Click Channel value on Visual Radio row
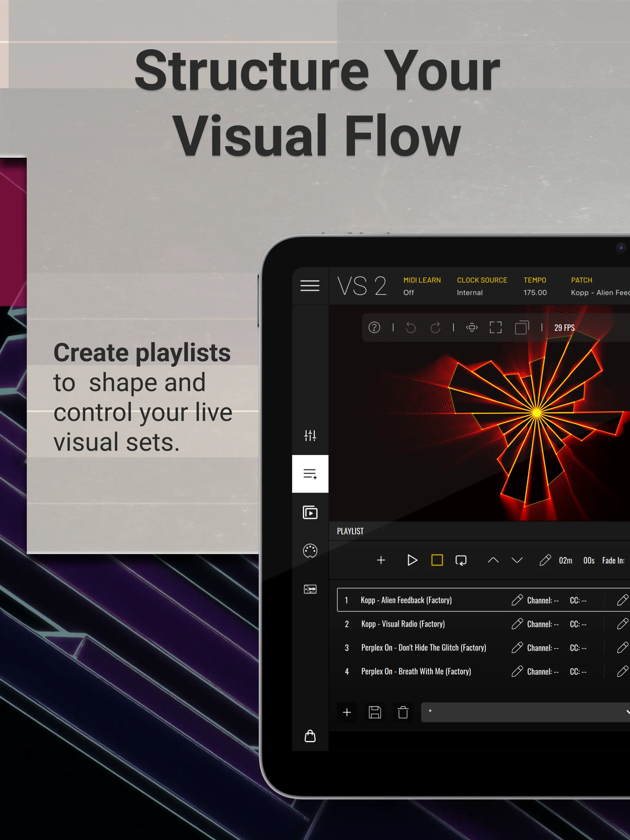Viewport: 630px width, 840px height. click(543, 624)
